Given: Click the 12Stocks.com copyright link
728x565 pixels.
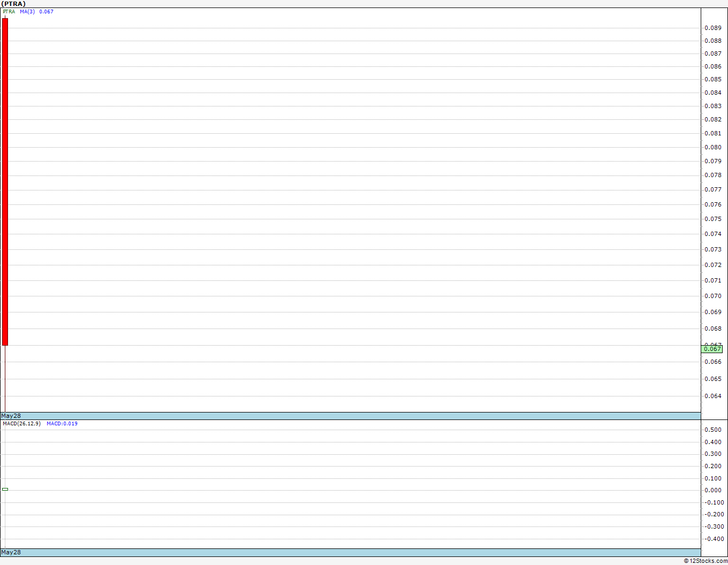Looking at the screenshot, I should pos(706,561).
